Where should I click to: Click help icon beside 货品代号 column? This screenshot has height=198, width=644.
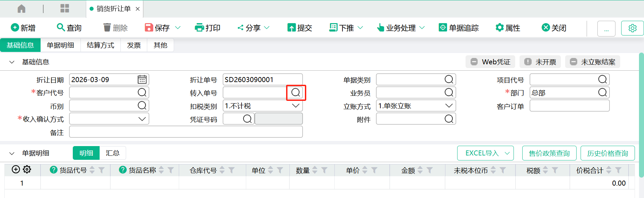tap(53, 170)
